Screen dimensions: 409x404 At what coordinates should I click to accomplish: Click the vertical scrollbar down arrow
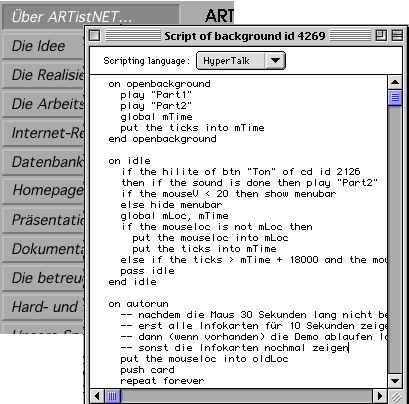click(x=395, y=381)
